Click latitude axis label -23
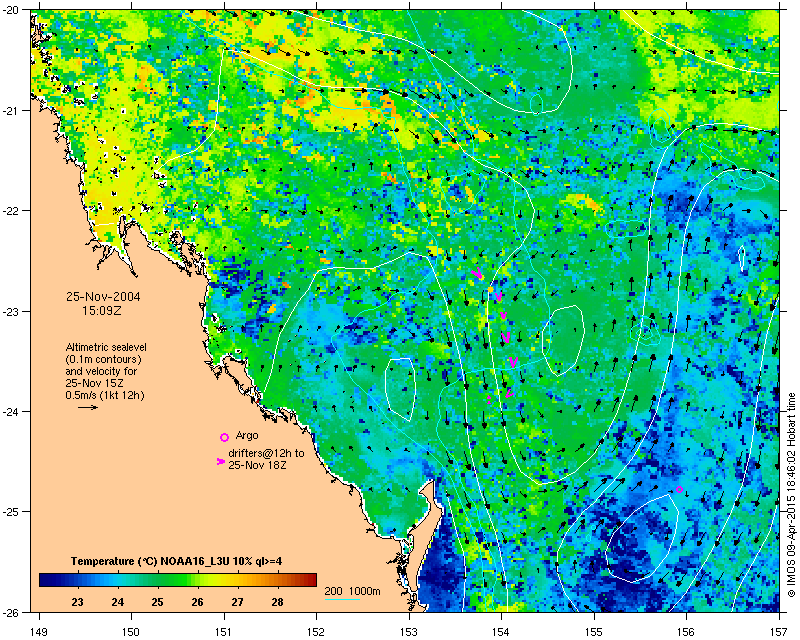The image size is (800, 640). pyautogui.click(x=11, y=311)
